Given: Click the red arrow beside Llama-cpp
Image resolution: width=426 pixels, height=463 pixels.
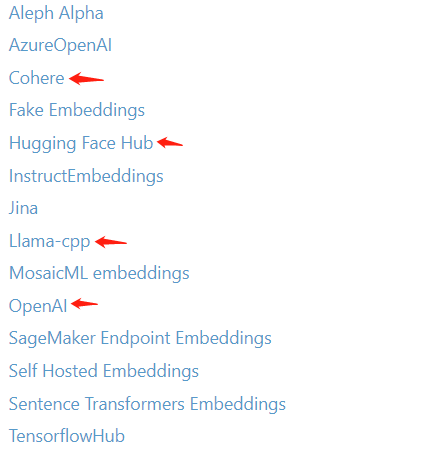Looking at the screenshot, I should tap(111, 242).
